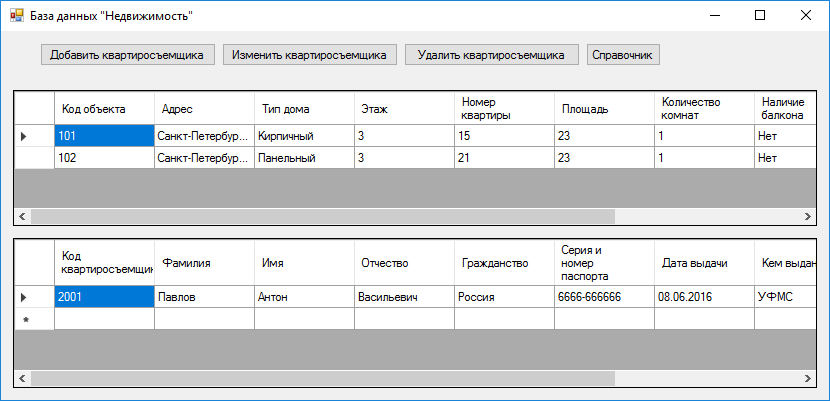The height and width of the screenshot is (401, 830).
Task: Select floor cell 3 in row 101
Action: [404, 136]
